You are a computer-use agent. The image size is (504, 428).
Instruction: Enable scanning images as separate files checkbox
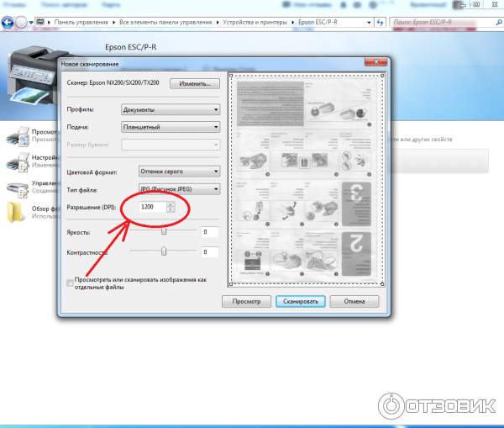coord(70,283)
